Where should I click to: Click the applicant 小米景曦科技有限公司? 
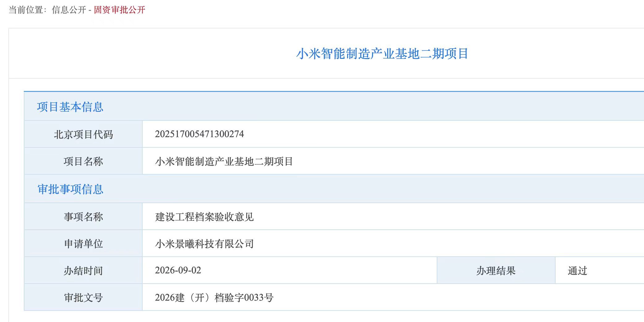point(204,244)
